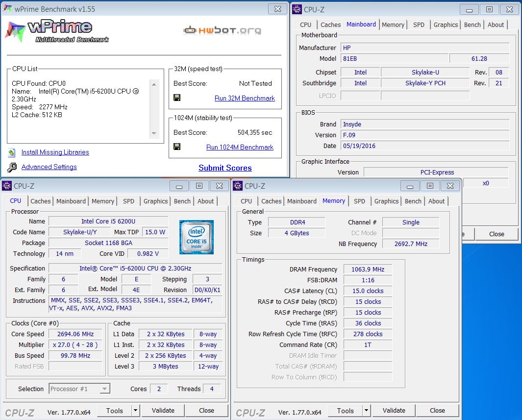Switch to Bench tab in the CPU window
The image size is (522, 420).
pos(182,201)
